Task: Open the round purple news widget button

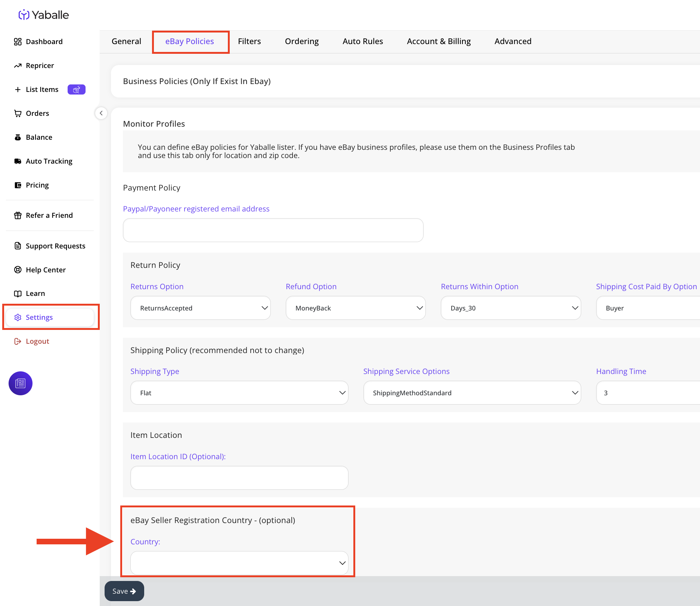Action: click(x=21, y=383)
